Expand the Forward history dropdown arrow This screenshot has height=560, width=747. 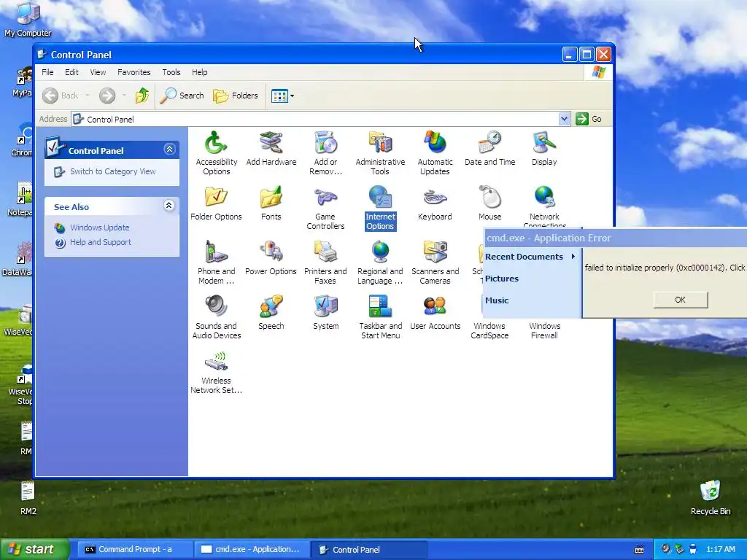tap(124, 96)
